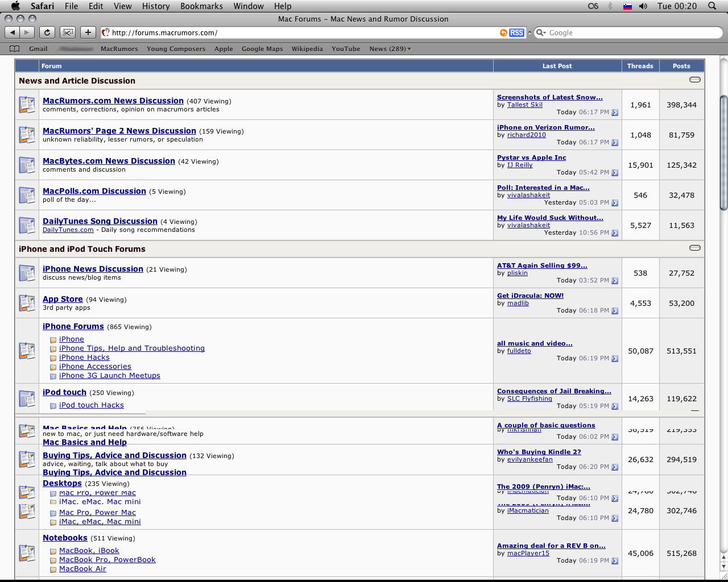Open iPhone 3G Launch Meetups subforum
This screenshot has width=728, height=582.
[x=110, y=376]
